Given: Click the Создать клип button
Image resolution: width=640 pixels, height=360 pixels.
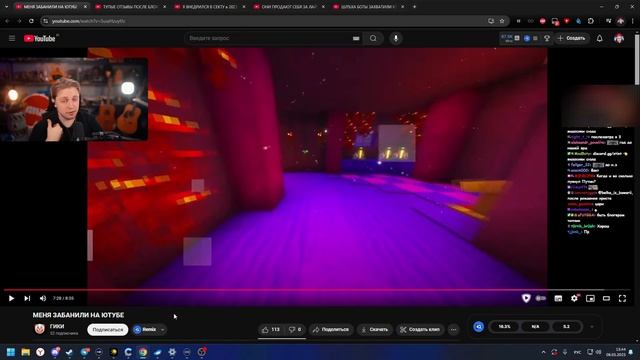Looking at the screenshot, I should 420,329.
